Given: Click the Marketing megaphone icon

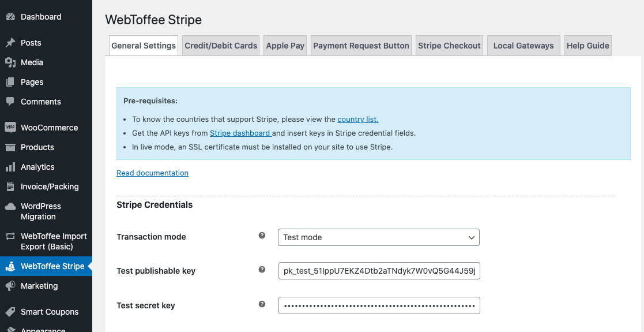Looking at the screenshot, I should [x=10, y=286].
